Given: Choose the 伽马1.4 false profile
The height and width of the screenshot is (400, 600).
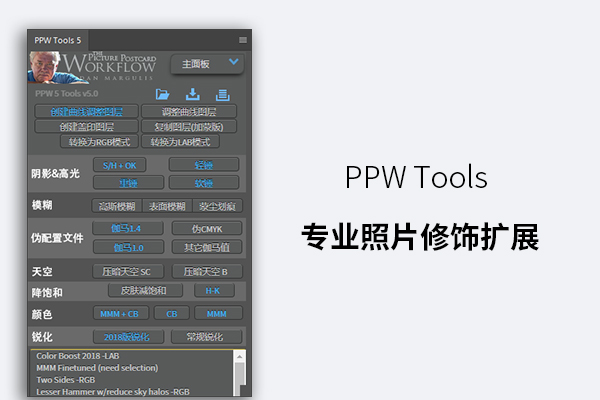Looking at the screenshot, I should point(128,229).
